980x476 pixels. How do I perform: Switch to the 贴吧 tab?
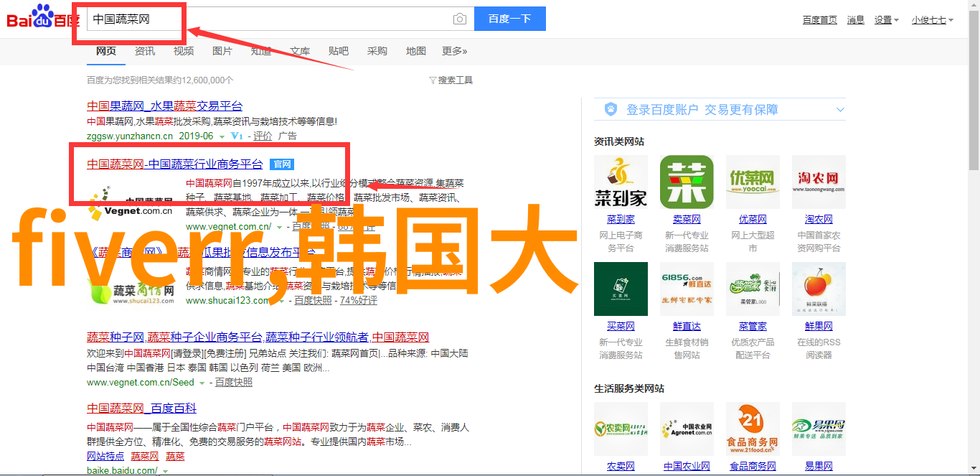tap(339, 51)
